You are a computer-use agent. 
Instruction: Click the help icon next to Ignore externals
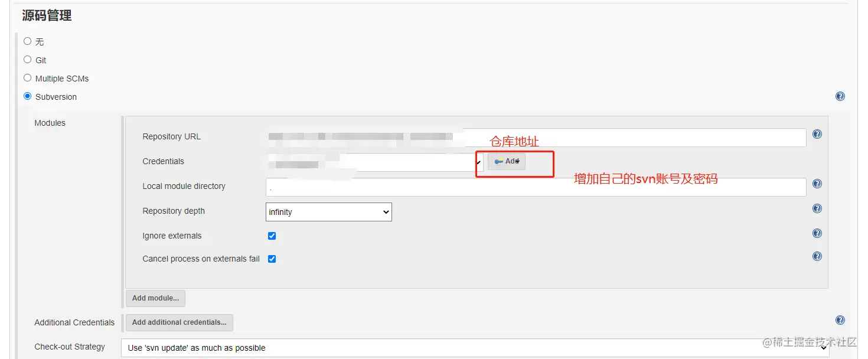pos(817,233)
